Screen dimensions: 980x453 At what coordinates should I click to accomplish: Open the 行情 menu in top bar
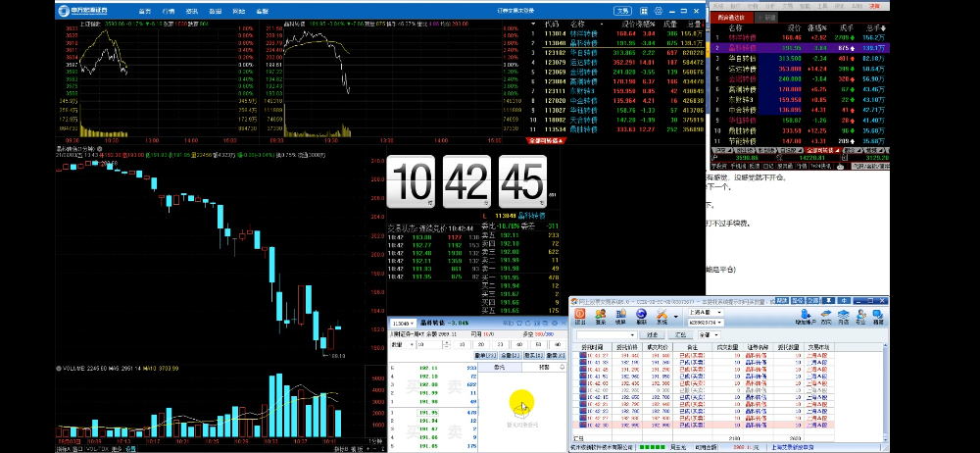click(169, 12)
